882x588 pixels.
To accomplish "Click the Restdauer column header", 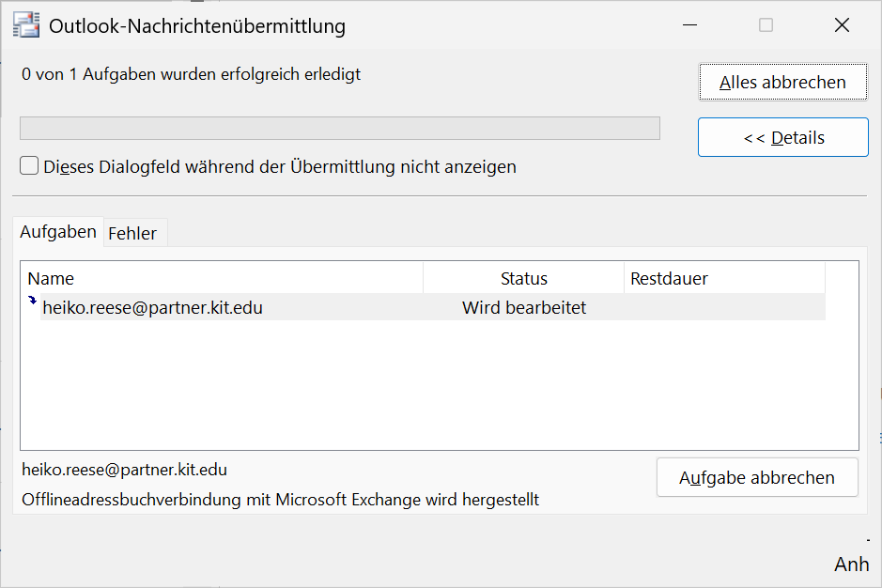I will pos(724,278).
